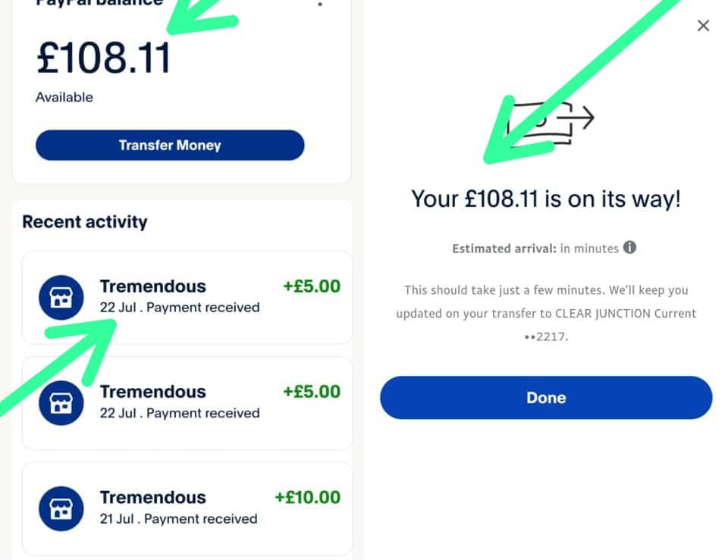Click the store icon on the second Tremendous payment
Image resolution: width=728 pixels, height=560 pixels.
61,402
